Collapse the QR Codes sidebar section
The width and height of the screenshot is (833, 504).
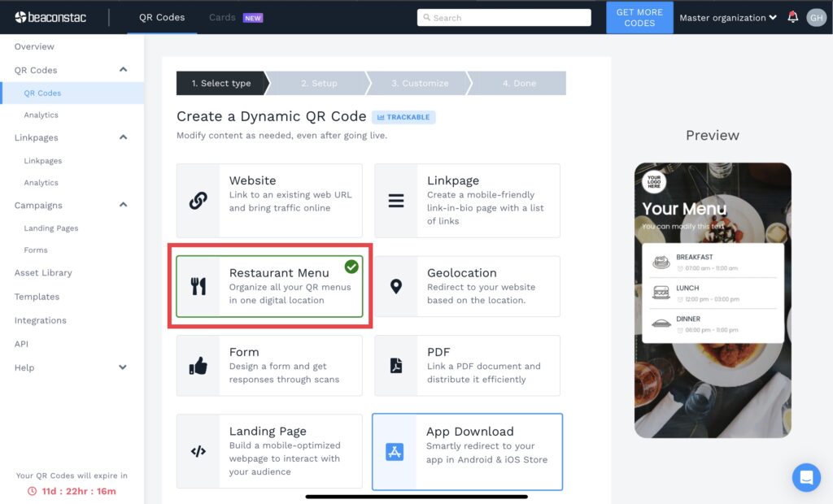click(x=122, y=70)
